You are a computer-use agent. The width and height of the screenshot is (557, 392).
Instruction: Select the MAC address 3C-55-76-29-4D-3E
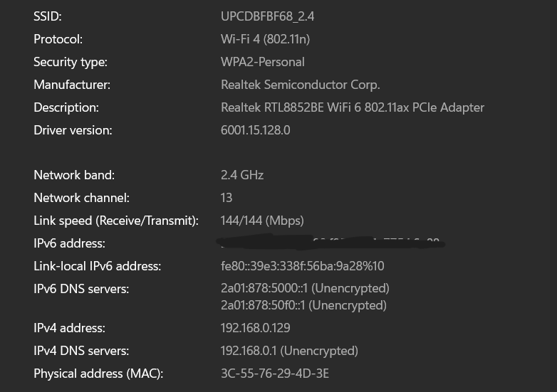tap(275, 374)
